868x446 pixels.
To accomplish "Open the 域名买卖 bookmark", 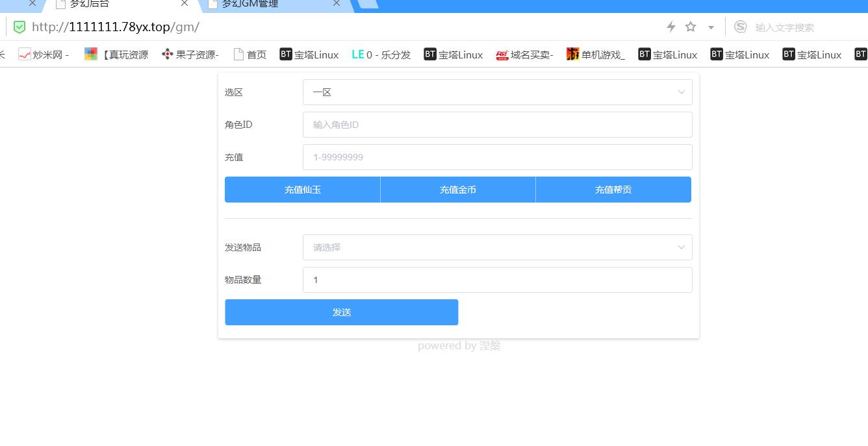I will click(x=524, y=55).
